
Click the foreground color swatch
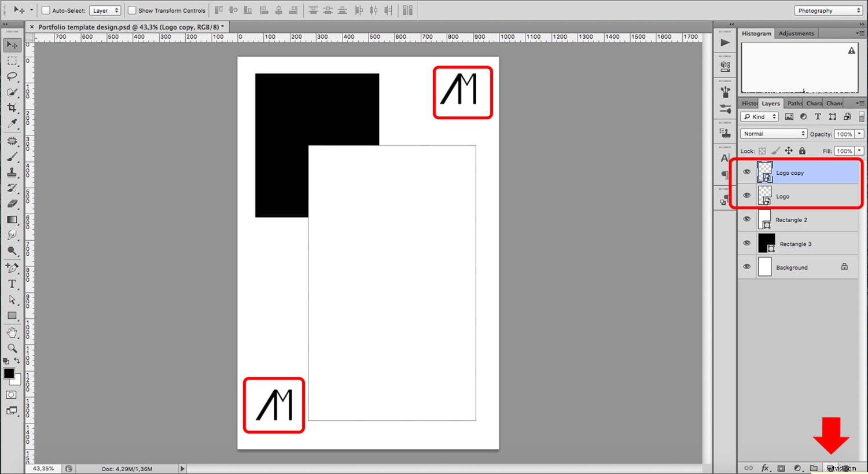point(9,373)
